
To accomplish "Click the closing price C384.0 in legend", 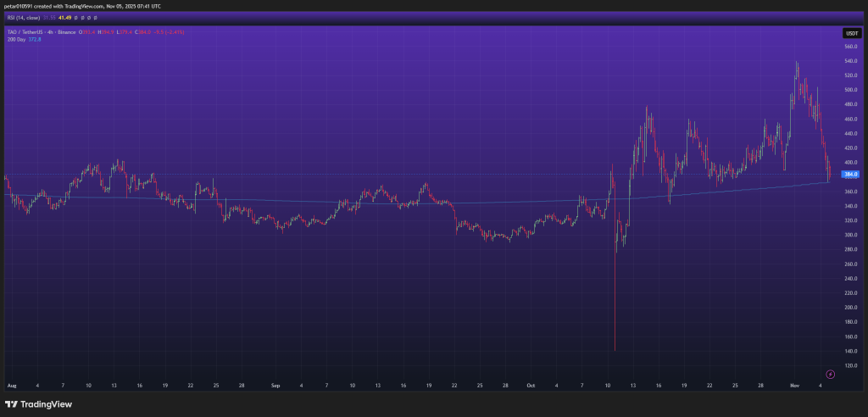I will click(144, 32).
